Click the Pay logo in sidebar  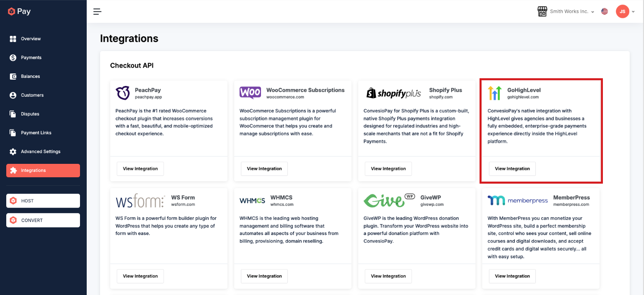[x=19, y=12]
